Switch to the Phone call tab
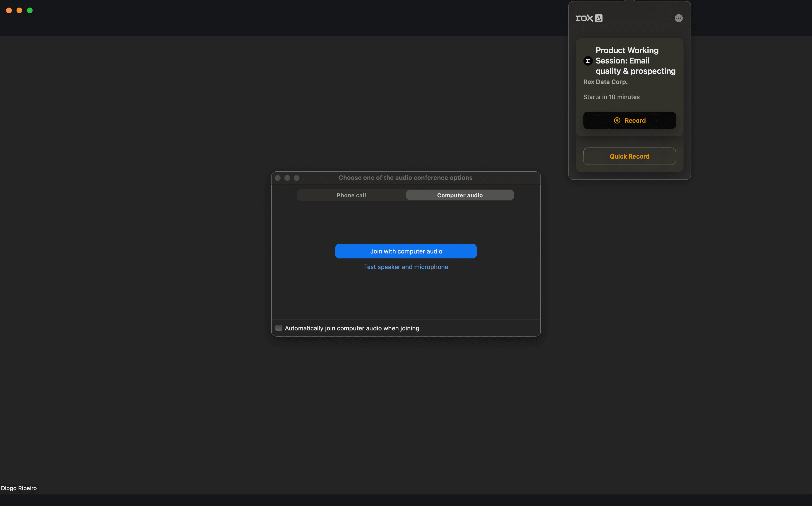 click(x=351, y=195)
